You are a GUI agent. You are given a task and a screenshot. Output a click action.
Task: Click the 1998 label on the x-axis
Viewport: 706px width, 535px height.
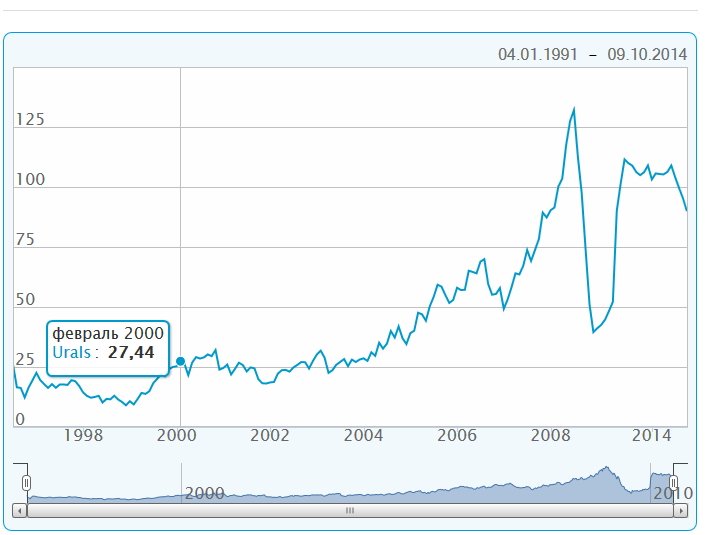pyautogui.click(x=83, y=435)
